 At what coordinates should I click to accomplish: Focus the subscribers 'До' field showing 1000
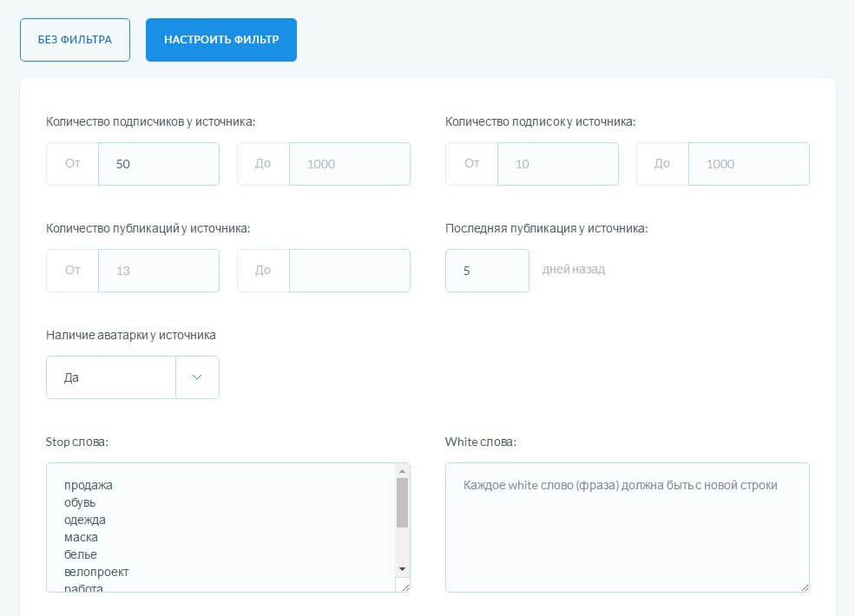click(x=349, y=164)
